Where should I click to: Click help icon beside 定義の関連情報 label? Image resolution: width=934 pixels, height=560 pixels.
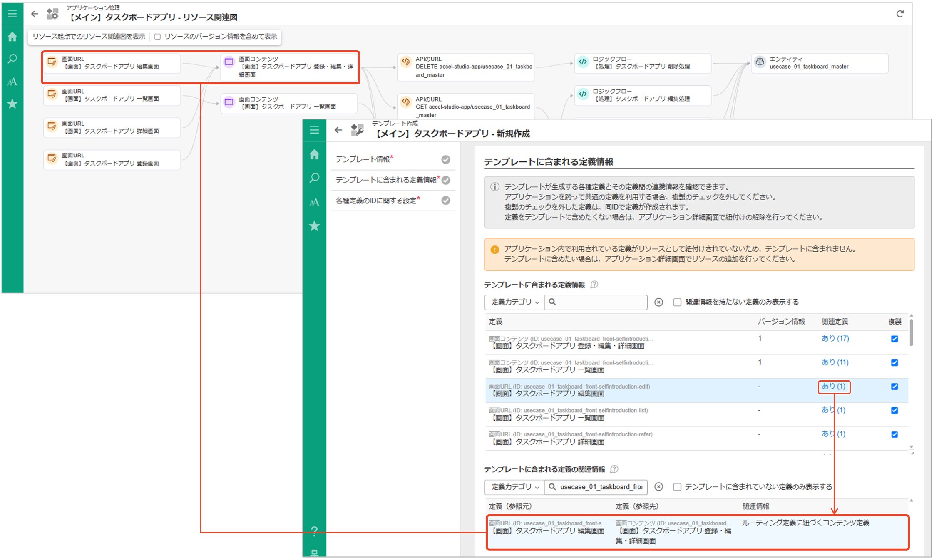click(x=614, y=469)
